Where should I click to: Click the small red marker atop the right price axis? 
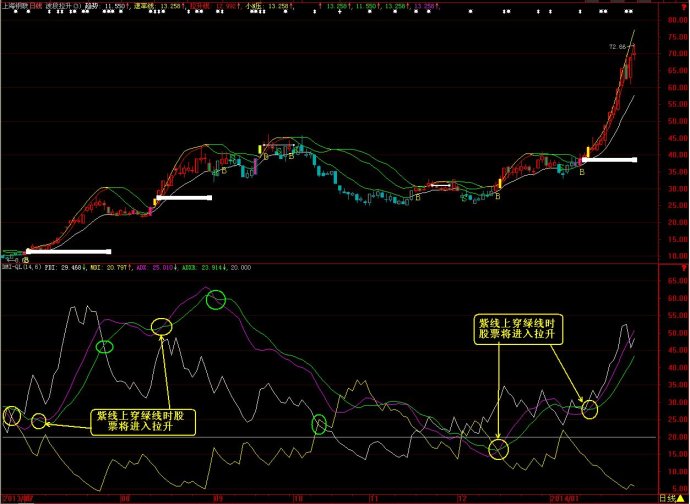(x=681, y=5)
